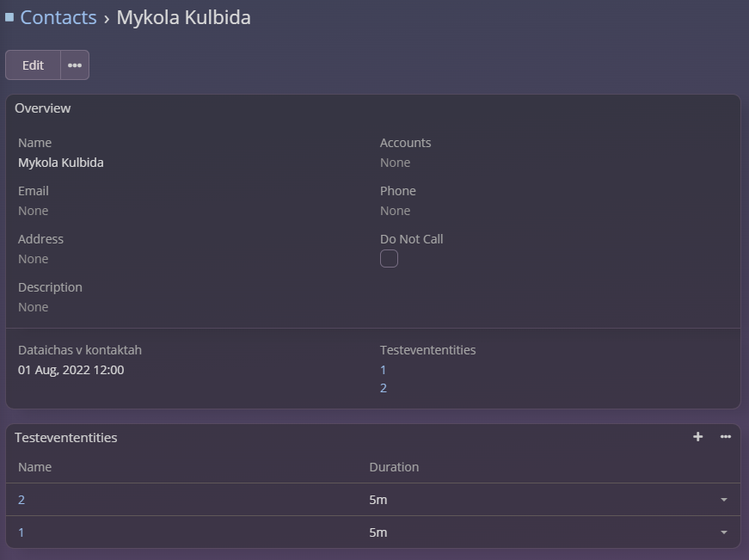Add a new Testevententities record with plus icon
Viewport: 749px width, 560px height.
[697, 437]
